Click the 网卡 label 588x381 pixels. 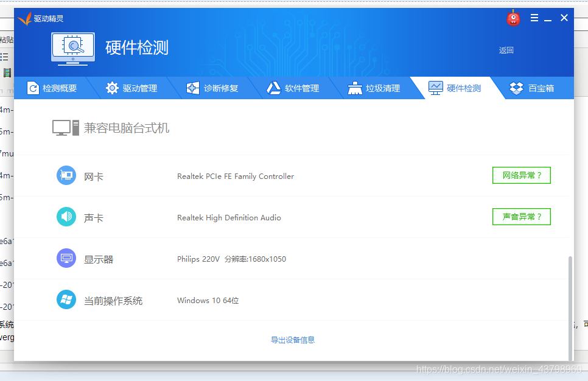(93, 177)
